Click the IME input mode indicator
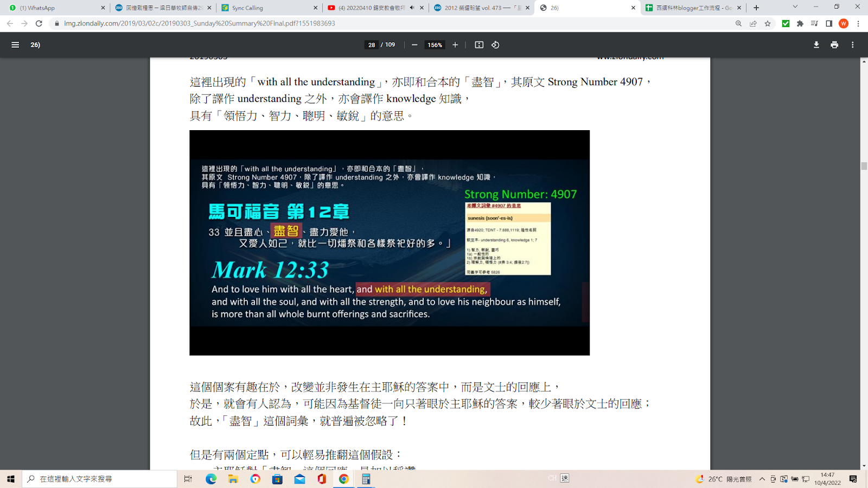The width and height of the screenshot is (868, 488). [x=565, y=478]
